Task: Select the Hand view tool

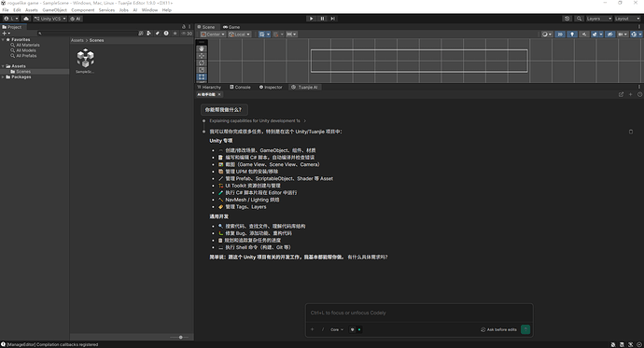Action: coord(202,49)
